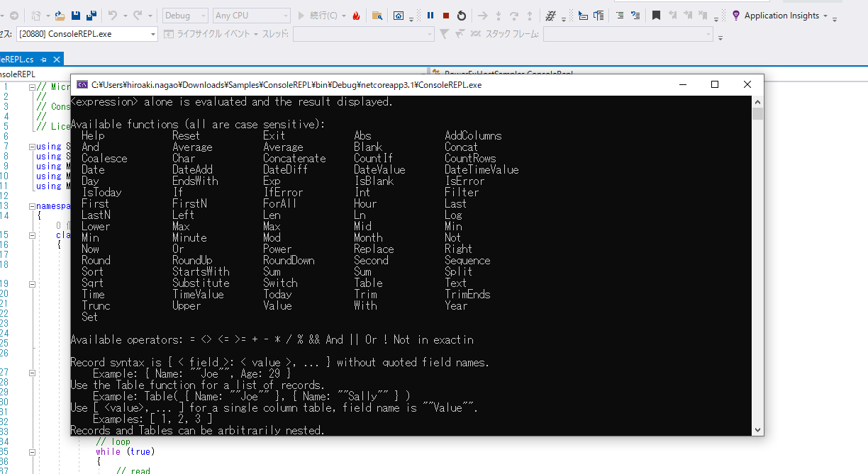Screen dimensions: 868x474
Task: Stop debugging with the red square
Action: 446,16
